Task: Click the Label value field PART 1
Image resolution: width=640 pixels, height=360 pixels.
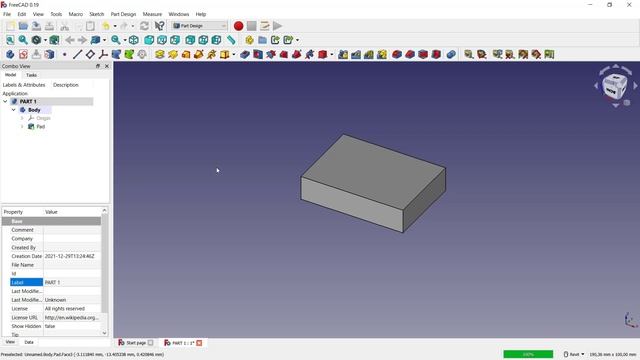Action: click(72, 282)
